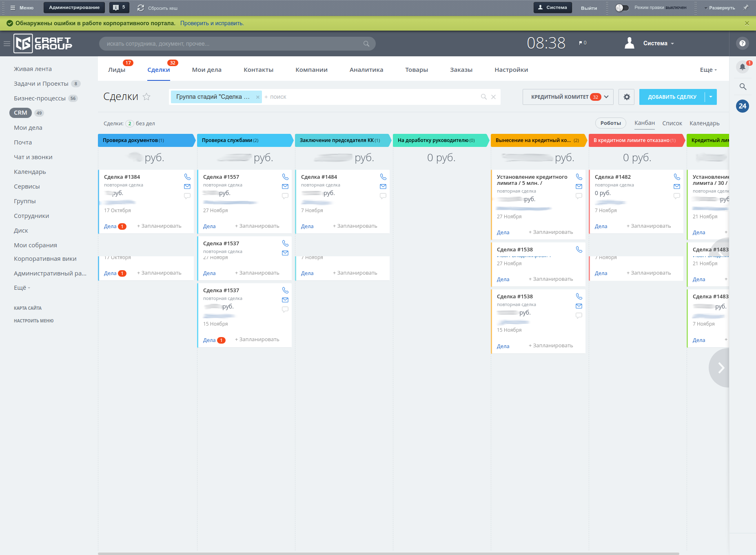Switch to the Лиды tab
The image size is (756, 555).
coord(117,70)
